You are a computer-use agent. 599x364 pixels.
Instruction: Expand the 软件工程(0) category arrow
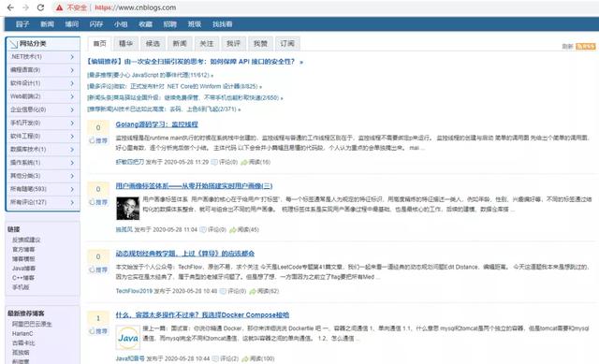pos(72,137)
